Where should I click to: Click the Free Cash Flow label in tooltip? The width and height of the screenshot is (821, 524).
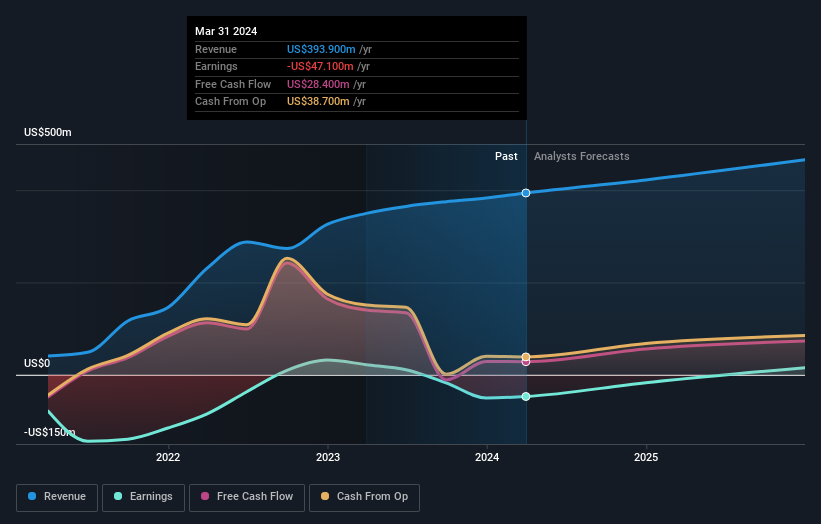coord(233,84)
